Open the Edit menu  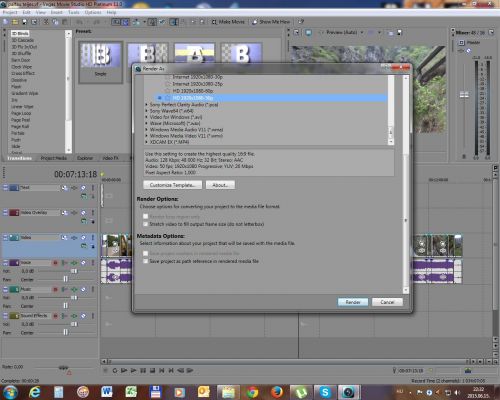pos(27,12)
